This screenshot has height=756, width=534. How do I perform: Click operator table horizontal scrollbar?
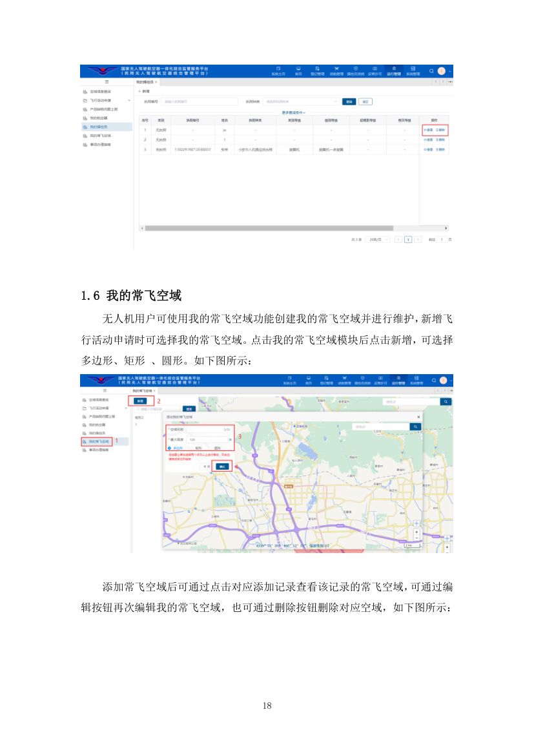tap(269, 228)
